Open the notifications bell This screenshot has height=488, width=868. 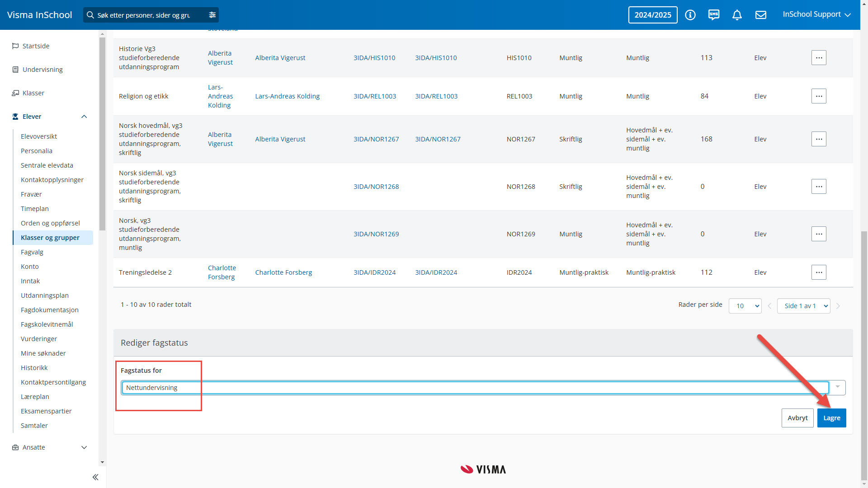pos(737,15)
